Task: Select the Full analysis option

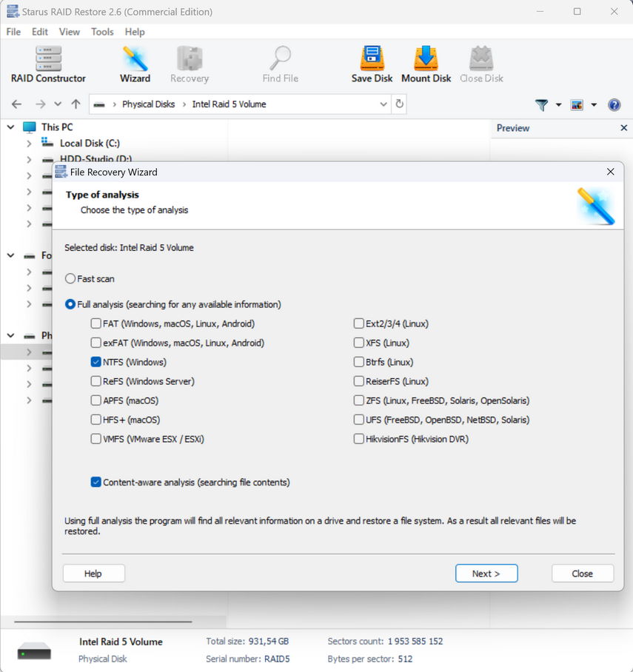Action: [70, 304]
